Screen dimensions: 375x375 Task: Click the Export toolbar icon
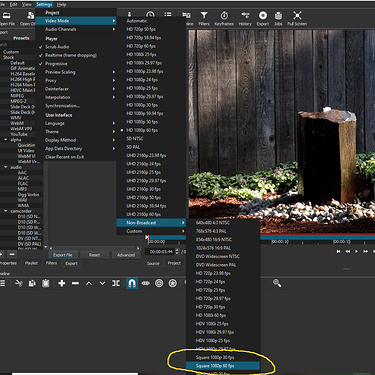click(x=263, y=18)
